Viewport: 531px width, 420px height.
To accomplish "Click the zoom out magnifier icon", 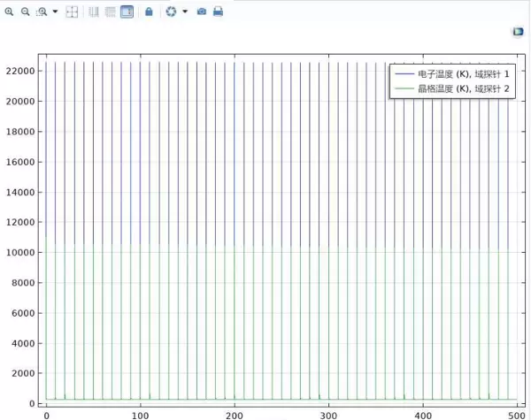I will coord(25,12).
